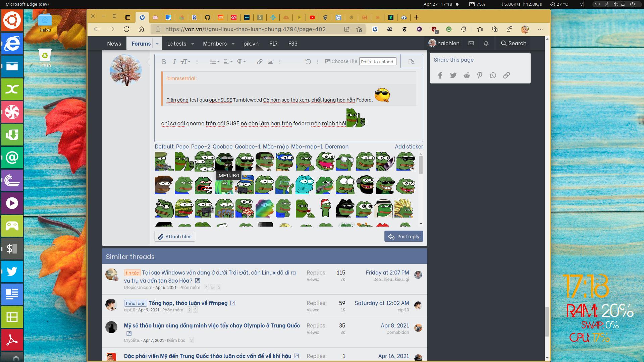Open the ffmpeg discussion thread
The height and width of the screenshot is (362, 644).
188,303
